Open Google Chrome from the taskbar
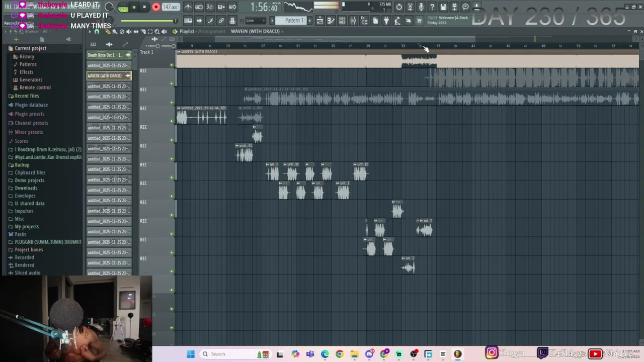This screenshot has height=362, width=644. [340, 354]
